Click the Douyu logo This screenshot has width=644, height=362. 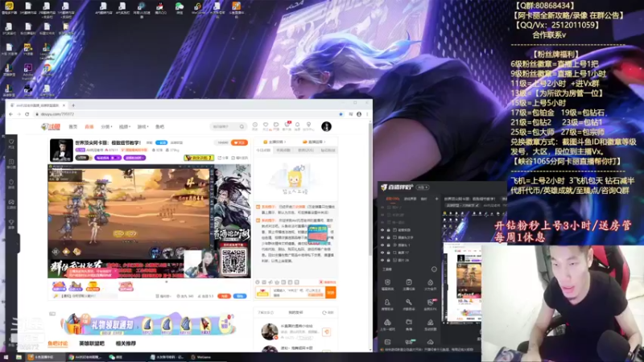pos(51,127)
